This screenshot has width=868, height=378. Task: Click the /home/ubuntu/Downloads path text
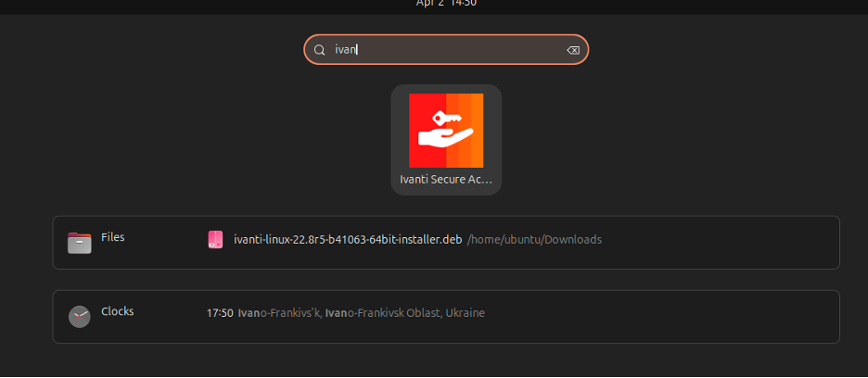[534, 240]
